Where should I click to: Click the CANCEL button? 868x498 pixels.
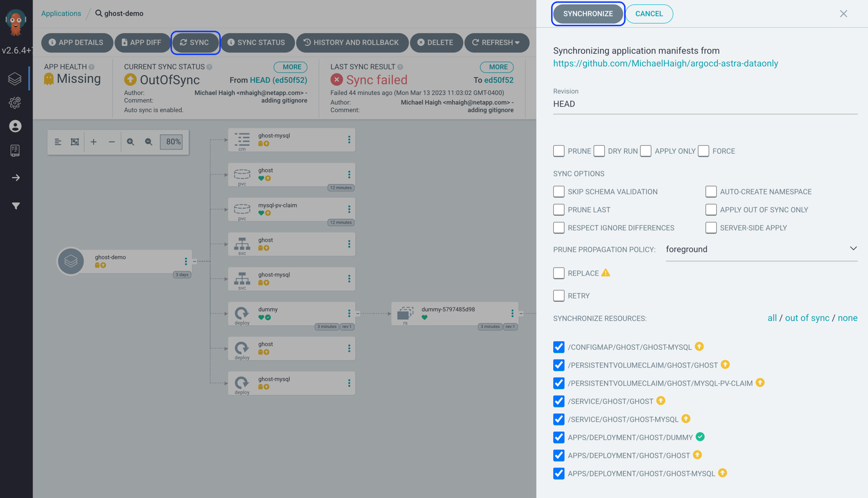[x=649, y=14]
